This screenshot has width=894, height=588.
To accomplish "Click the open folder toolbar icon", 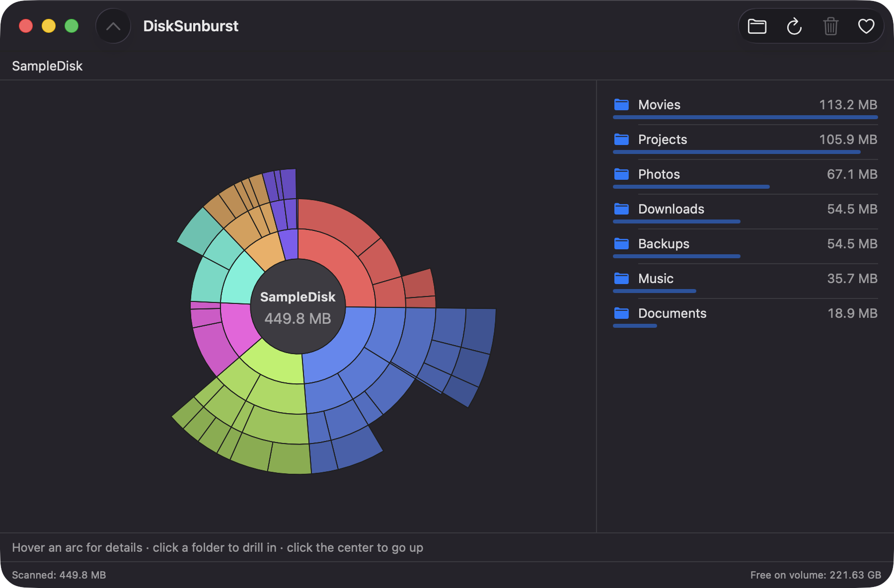I will pos(757,26).
